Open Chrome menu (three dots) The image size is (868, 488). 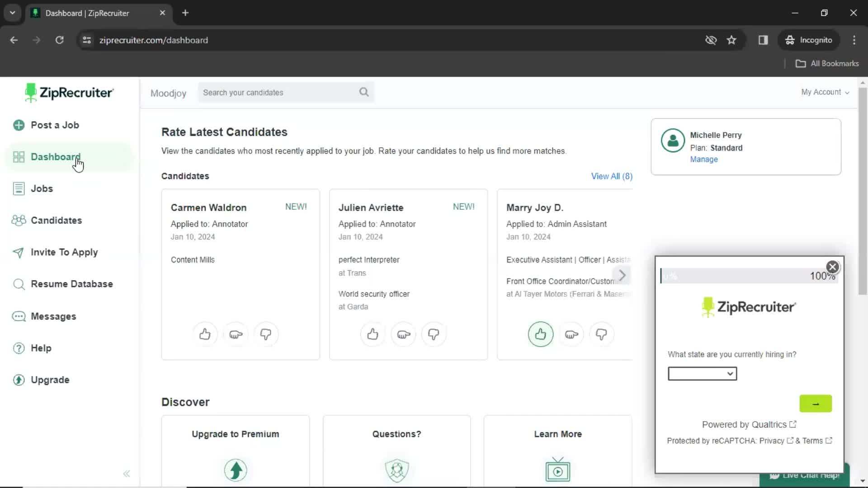click(x=854, y=40)
